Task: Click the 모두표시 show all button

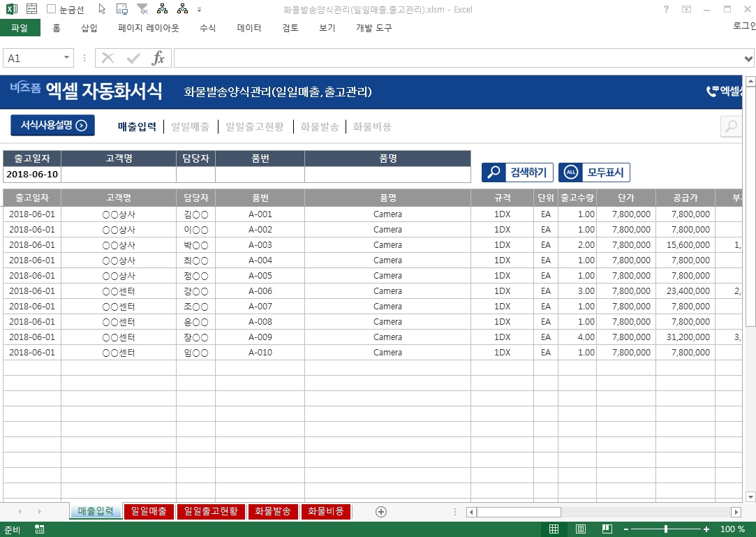Action: point(594,172)
